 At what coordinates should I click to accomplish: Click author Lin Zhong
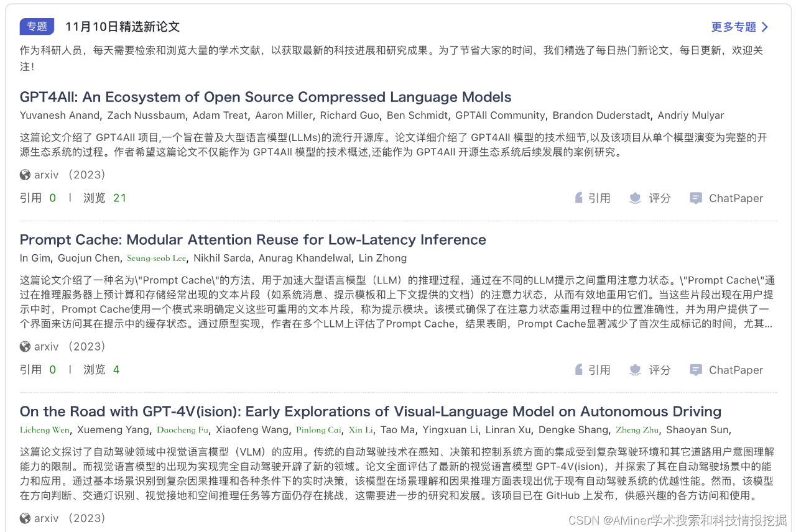click(384, 258)
